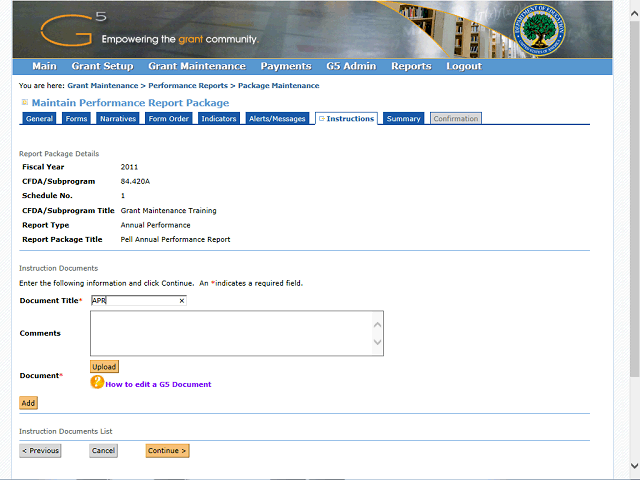The height and width of the screenshot is (480, 640).
Task: Click the G5 logo in banner
Action: click(x=73, y=30)
